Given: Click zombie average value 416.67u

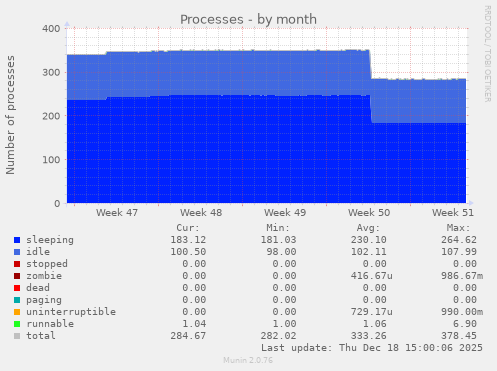Looking at the screenshot, I should [372, 276].
